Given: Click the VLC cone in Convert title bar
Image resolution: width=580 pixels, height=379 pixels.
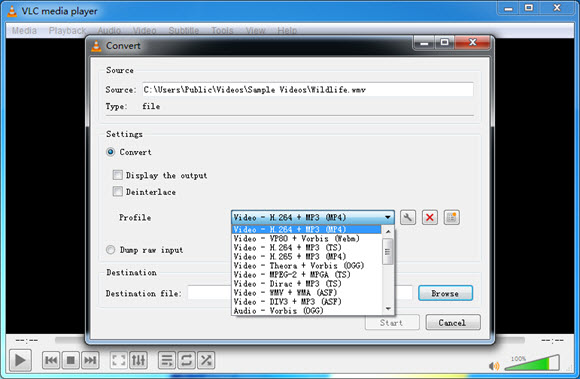Looking at the screenshot, I should pyautogui.click(x=96, y=46).
